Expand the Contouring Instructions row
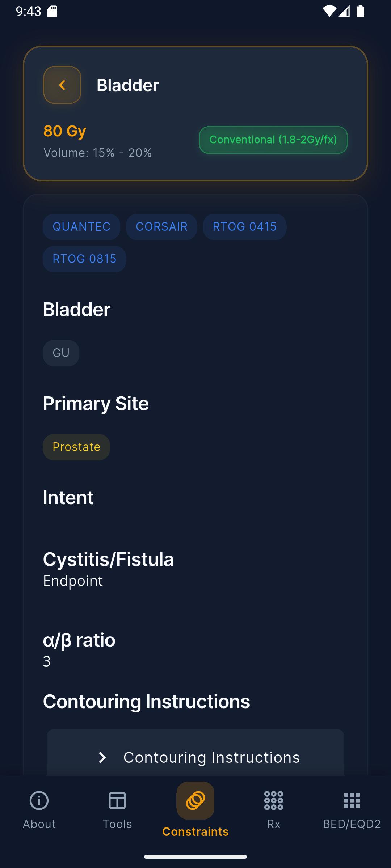 coord(211,757)
